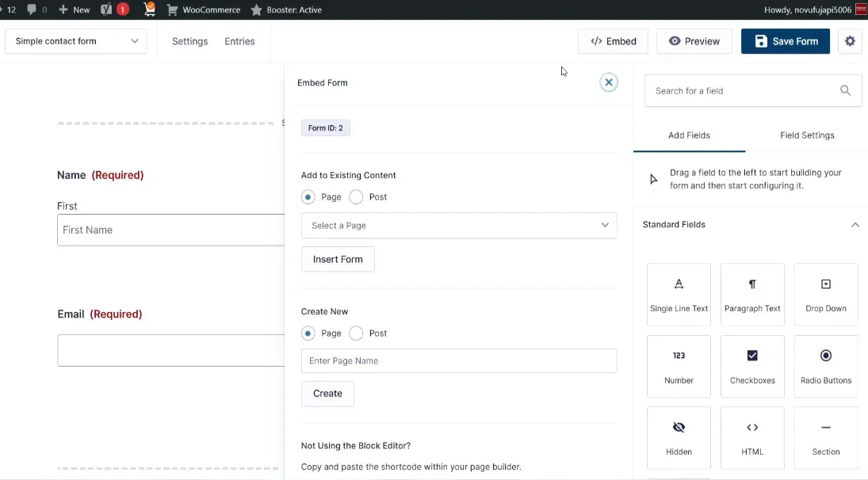Click the Save Form button

[x=785, y=41]
